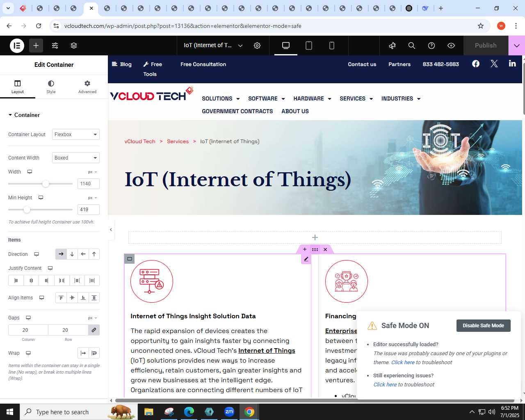
Task: Set direction to Column reversed (up arrow)
Action: point(94,254)
